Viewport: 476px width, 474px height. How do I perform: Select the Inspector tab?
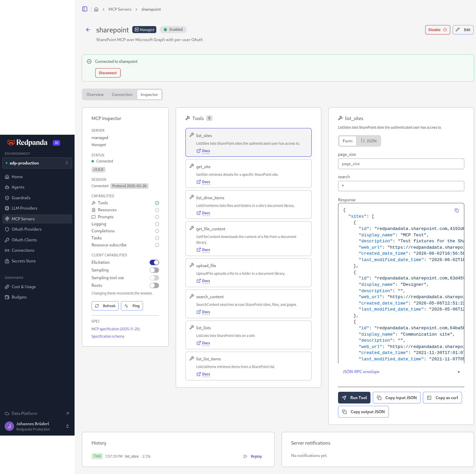click(x=149, y=95)
